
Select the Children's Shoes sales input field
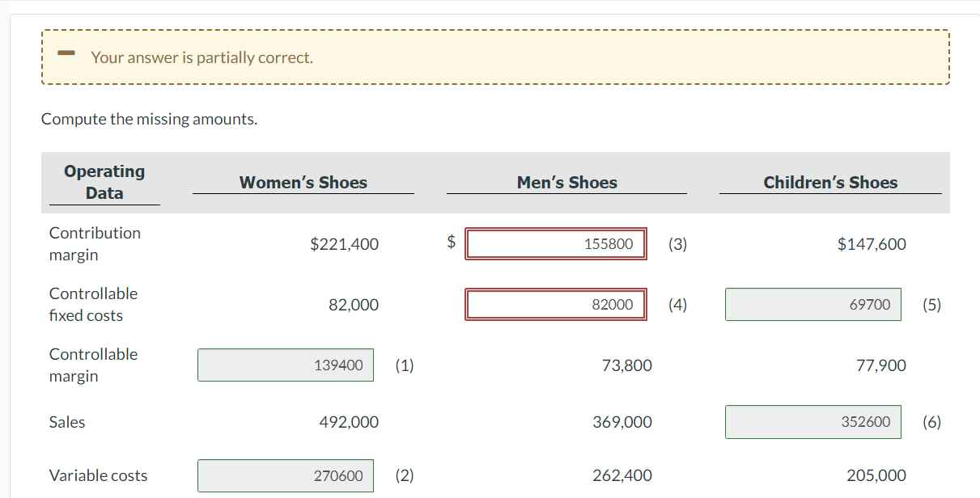click(812, 421)
